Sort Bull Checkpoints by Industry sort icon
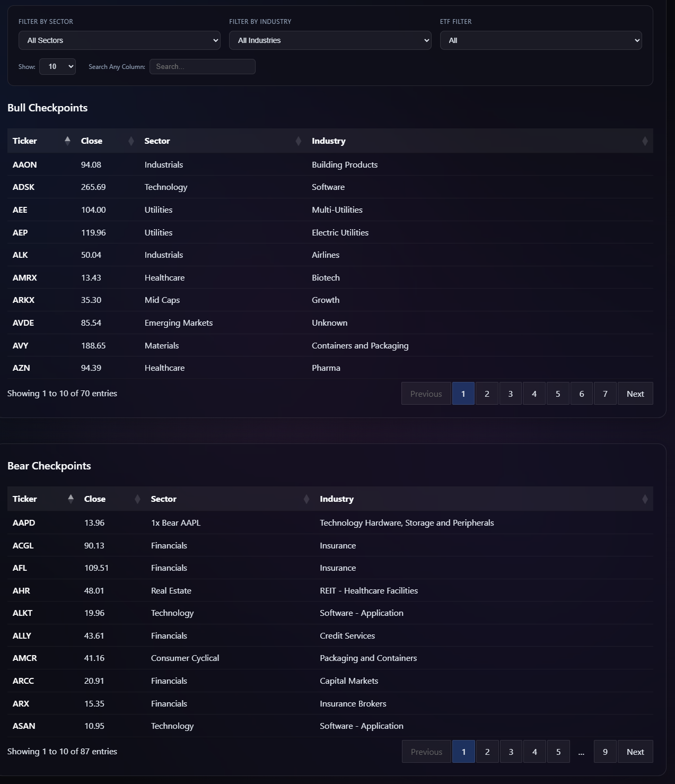 645,141
